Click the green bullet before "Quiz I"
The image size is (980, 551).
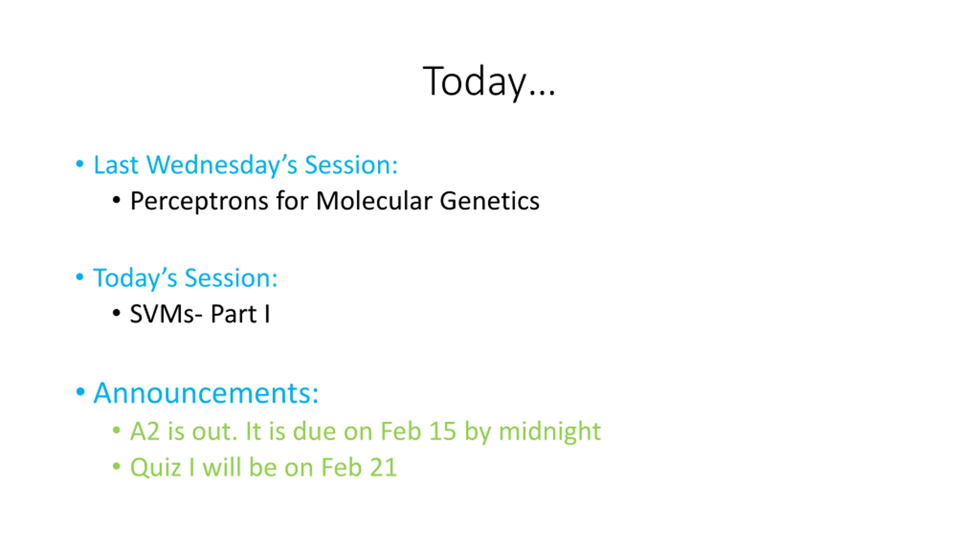coord(116,466)
